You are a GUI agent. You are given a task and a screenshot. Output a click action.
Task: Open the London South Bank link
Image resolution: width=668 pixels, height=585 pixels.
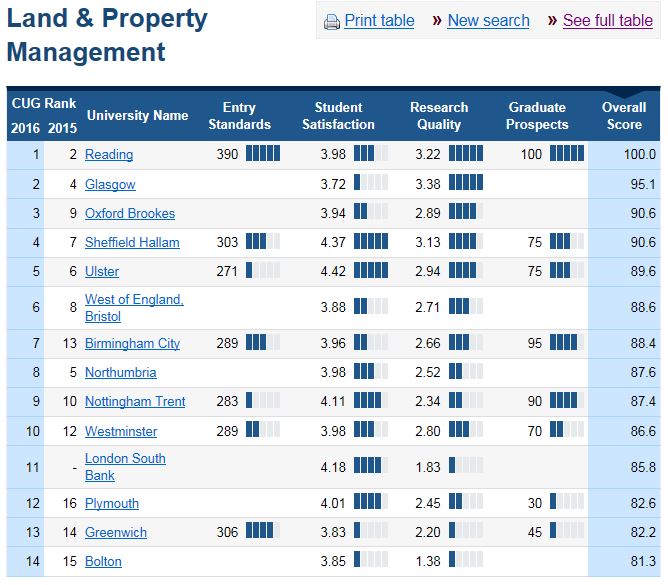125,467
